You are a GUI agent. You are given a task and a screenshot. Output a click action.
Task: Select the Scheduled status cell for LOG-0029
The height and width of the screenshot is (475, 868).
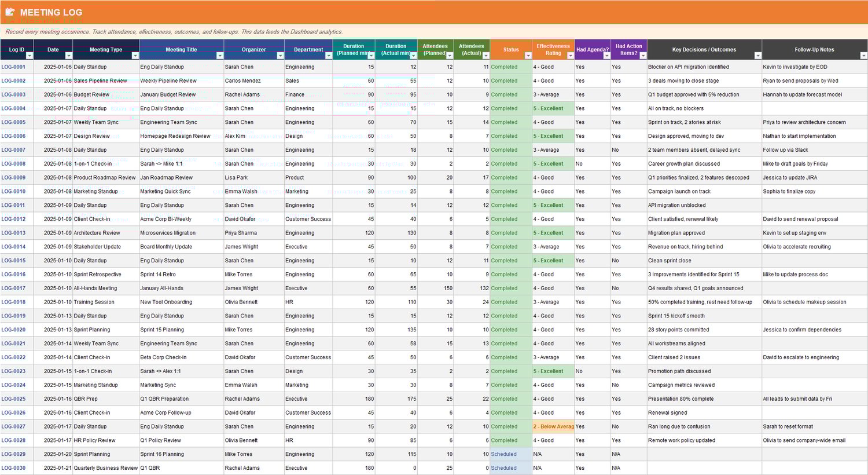[509, 454]
